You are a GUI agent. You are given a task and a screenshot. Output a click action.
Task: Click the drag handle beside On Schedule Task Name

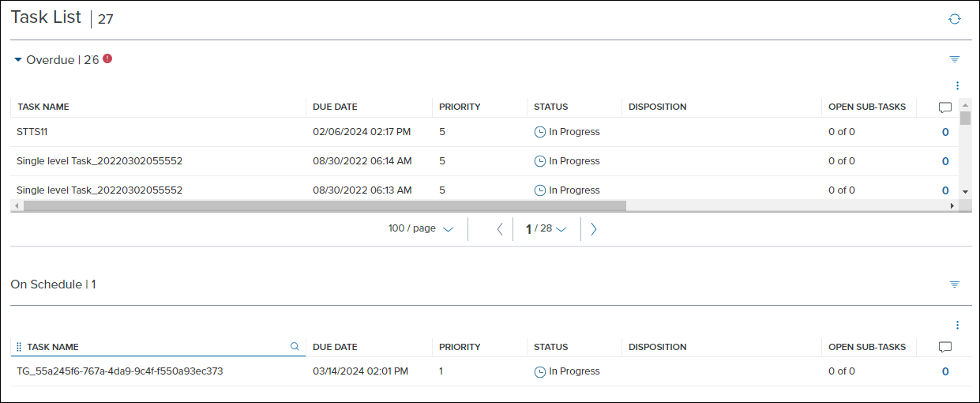pyautogui.click(x=19, y=347)
